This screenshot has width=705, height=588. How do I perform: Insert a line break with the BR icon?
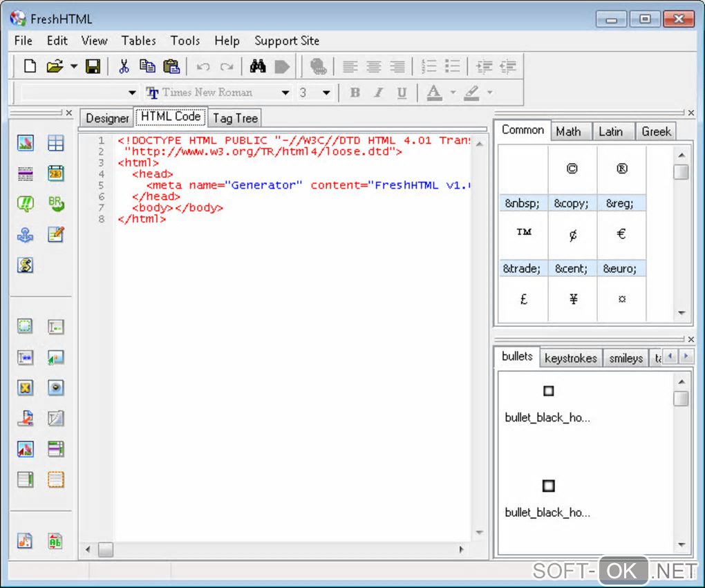[x=56, y=204]
